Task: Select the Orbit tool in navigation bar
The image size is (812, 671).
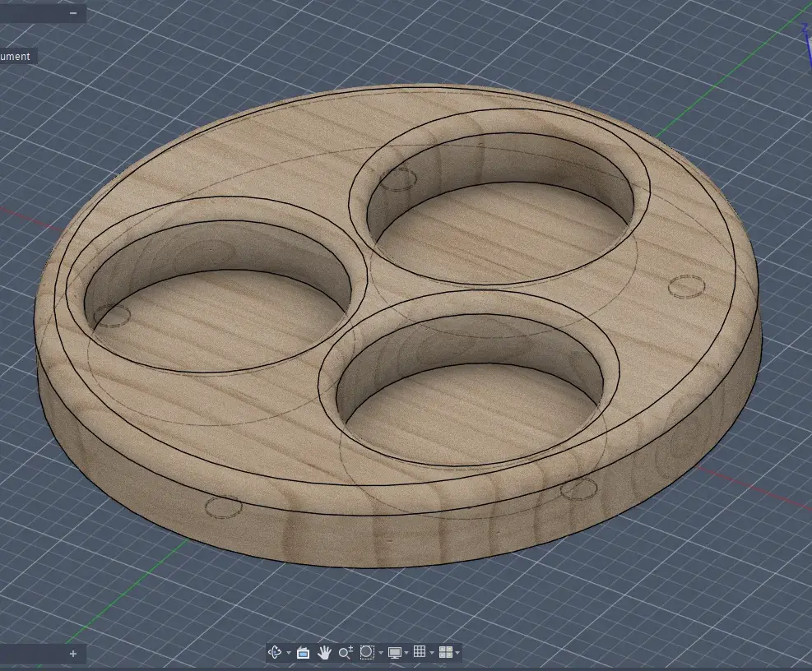Action: [x=275, y=652]
